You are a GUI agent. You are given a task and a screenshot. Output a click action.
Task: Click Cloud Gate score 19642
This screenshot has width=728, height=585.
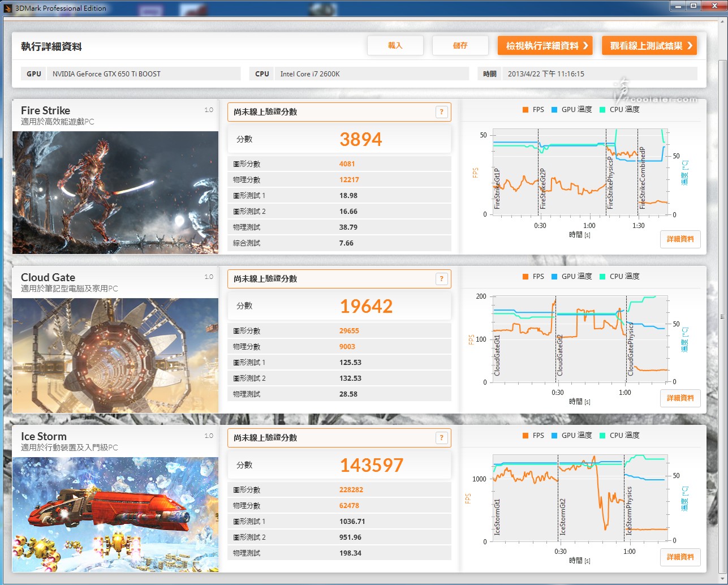(366, 306)
